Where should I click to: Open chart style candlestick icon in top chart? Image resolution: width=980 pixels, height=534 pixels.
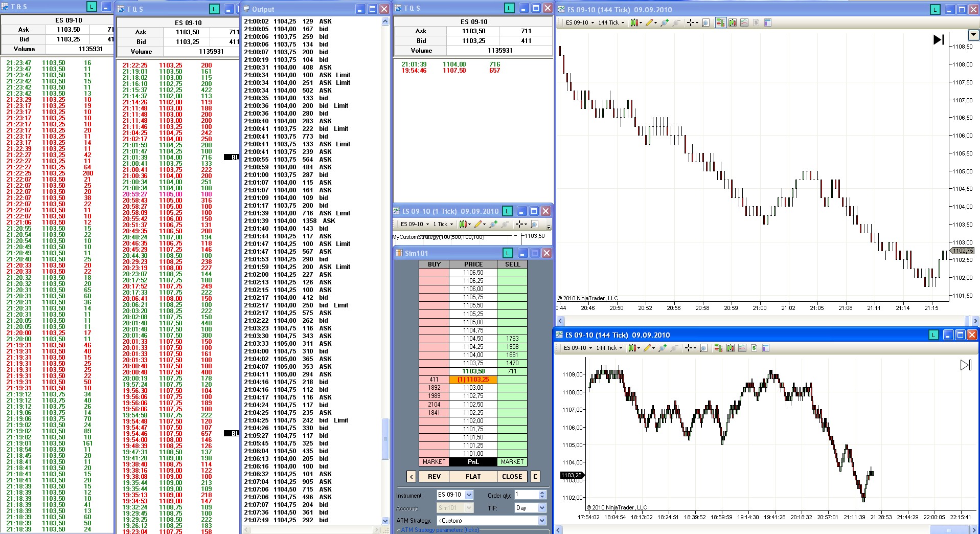634,23
